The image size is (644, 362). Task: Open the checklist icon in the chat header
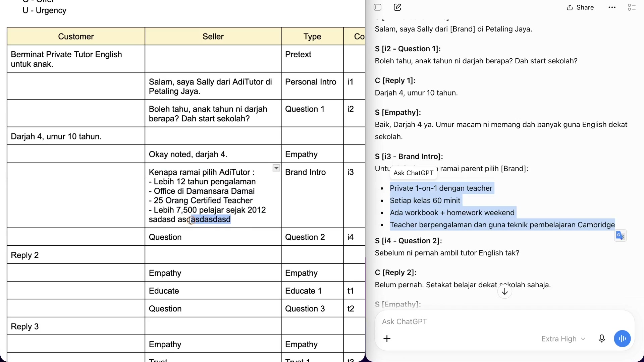(632, 7)
